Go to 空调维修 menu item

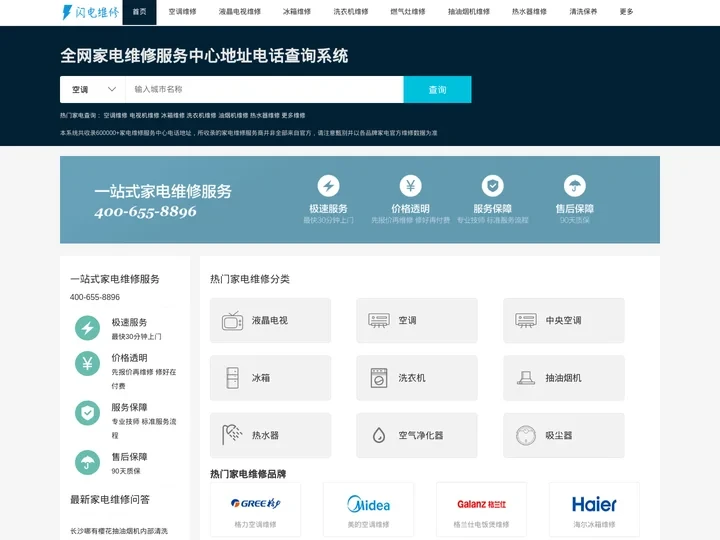tap(182, 12)
